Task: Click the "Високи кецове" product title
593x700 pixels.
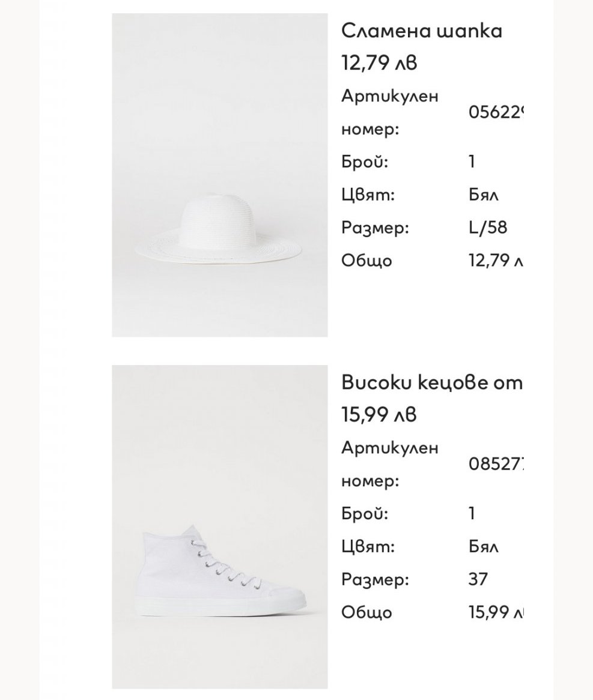Action: click(431, 382)
